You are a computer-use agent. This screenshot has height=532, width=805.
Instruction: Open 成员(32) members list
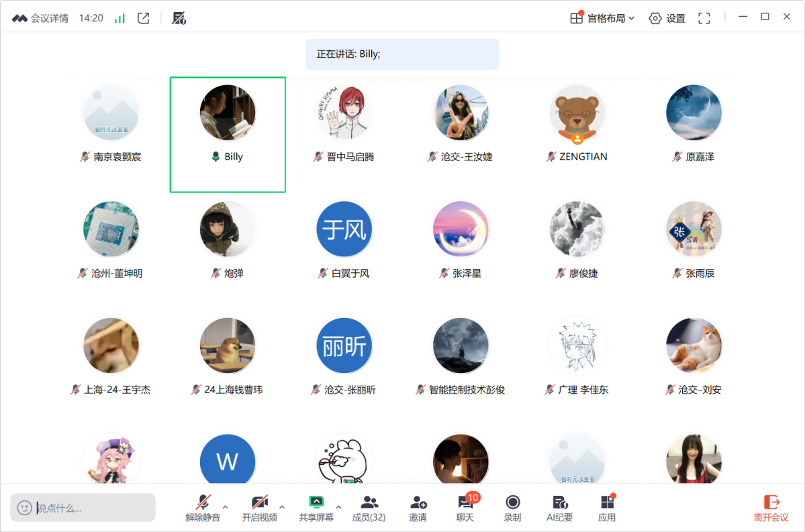(x=369, y=509)
